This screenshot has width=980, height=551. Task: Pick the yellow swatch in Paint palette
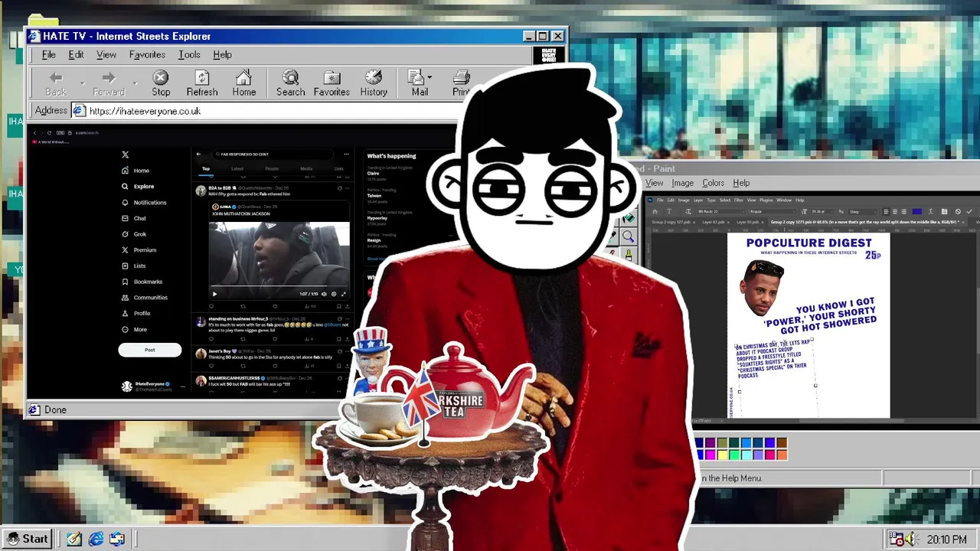pyautogui.click(x=721, y=455)
